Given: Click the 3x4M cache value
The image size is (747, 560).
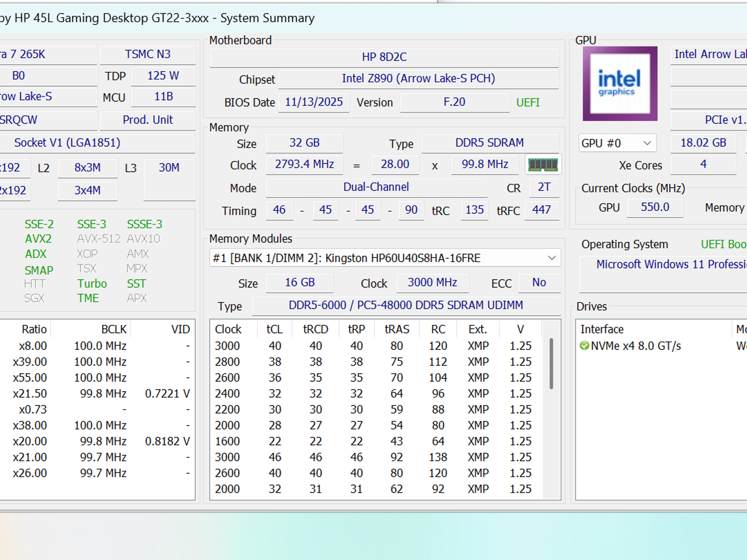Looking at the screenshot, I should [88, 191].
